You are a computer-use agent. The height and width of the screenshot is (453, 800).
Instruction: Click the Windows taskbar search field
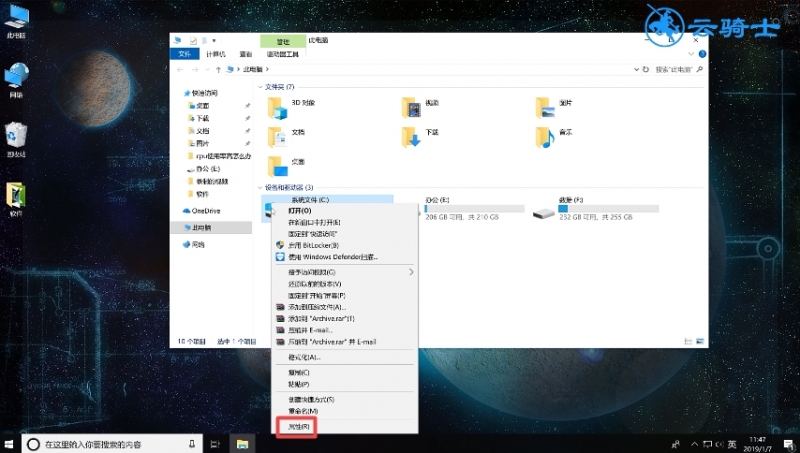(112, 444)
